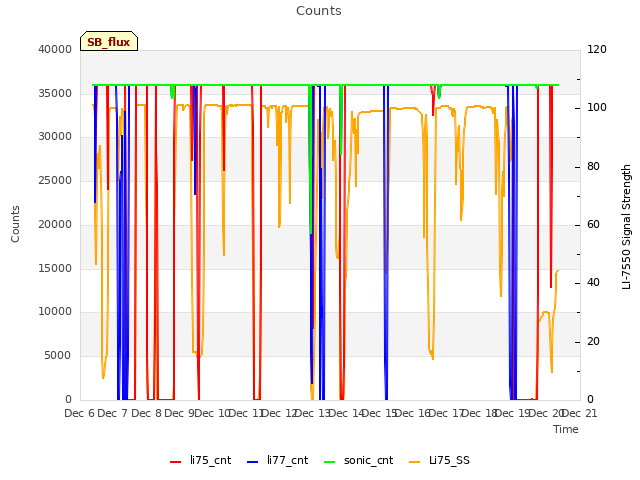Click the li75_cnt legend entry
Viewport: 640px width, 480px height.
pyautogui.click(x=200, y=460)
